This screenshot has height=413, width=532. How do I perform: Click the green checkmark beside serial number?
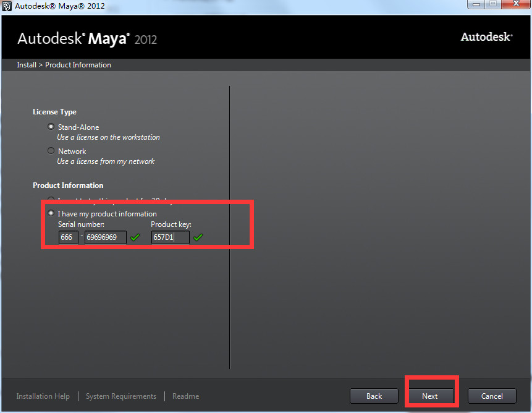(135, 237)
